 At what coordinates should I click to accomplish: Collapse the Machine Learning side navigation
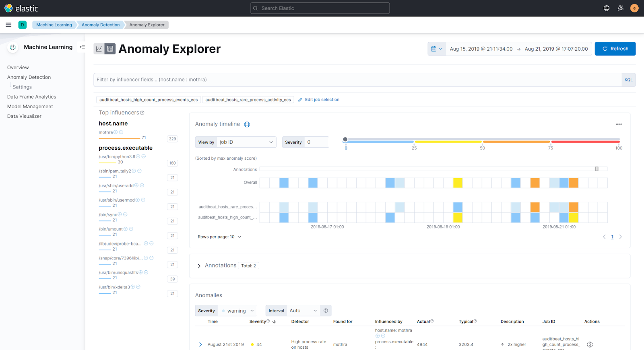[x=82, y=47]
